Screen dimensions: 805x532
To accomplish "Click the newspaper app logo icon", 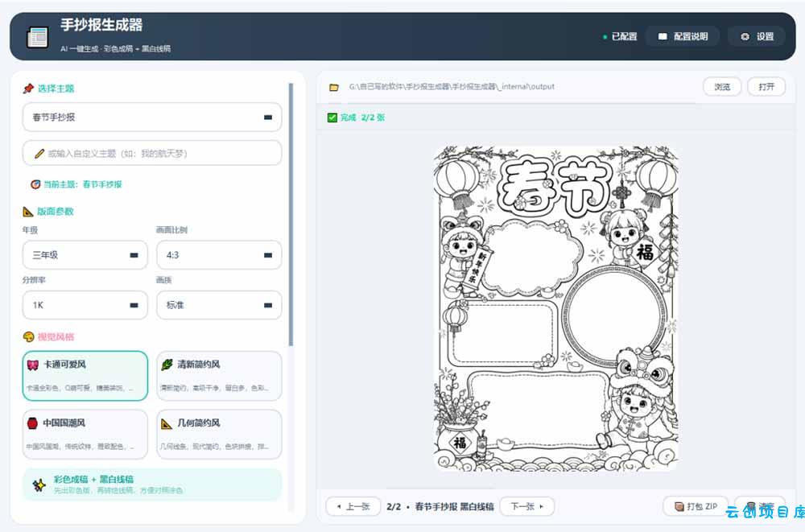I will tap(38, 37).
